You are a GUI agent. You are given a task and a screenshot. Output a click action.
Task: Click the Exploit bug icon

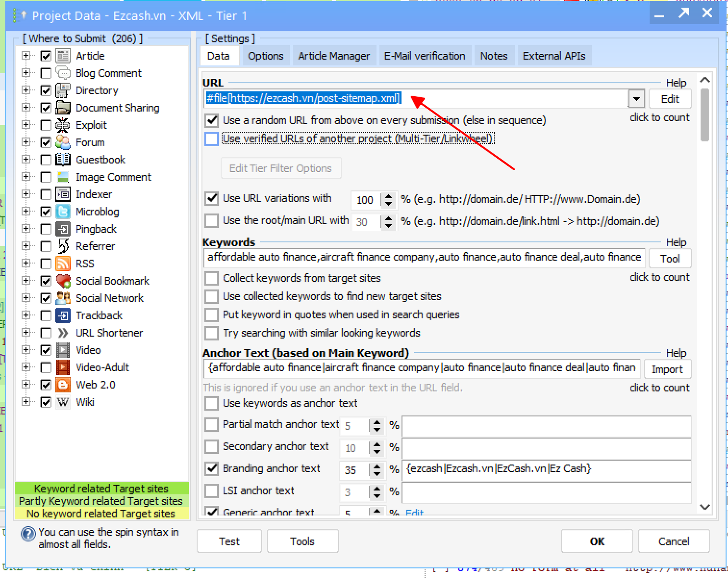click(63, 125)
